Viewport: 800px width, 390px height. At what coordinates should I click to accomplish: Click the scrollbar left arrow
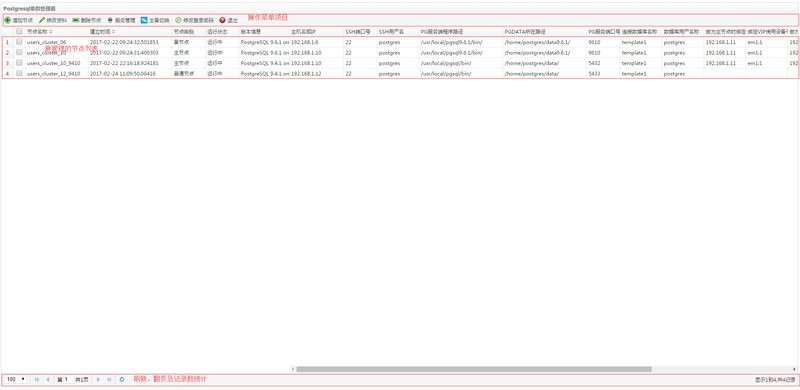coord(293,369)
